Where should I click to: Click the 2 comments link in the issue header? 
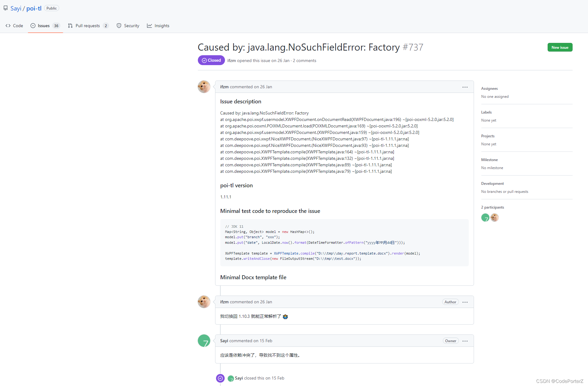point(304,60)
